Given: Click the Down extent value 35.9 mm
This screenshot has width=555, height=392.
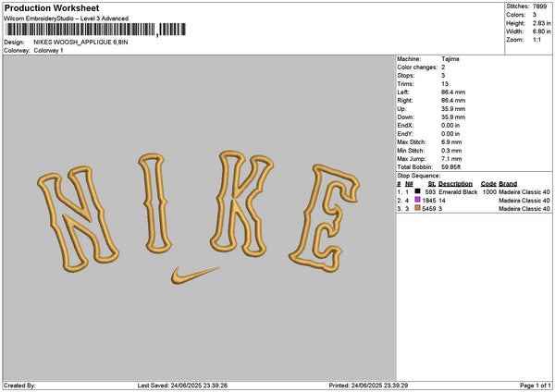Looking at the screenshot, I should [x=453, y=117].
